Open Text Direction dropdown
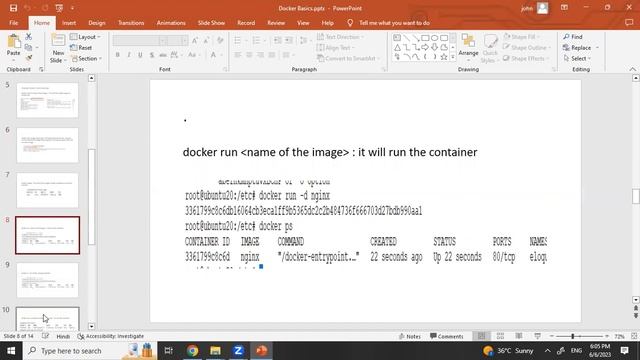Screen dimensions: 640x360 pos(340,37)
